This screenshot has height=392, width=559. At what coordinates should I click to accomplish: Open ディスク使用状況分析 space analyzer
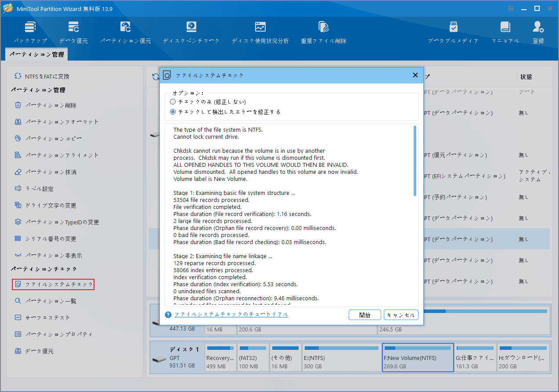click(260, 32)
